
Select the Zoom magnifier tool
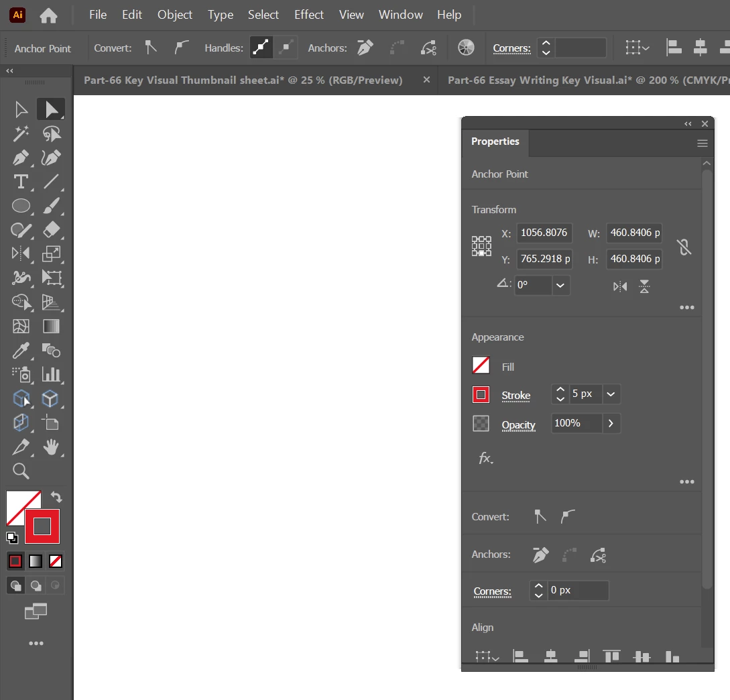pyautogui.click(x=21, y=471)
